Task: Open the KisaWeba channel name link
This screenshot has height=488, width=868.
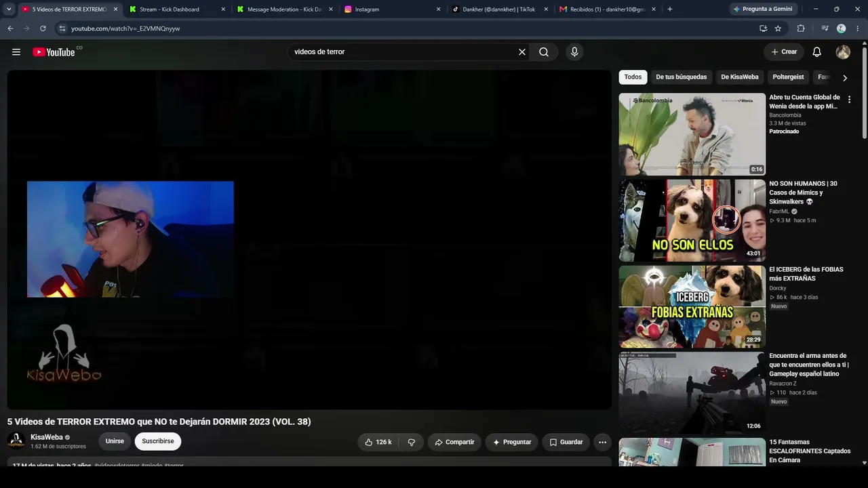Action: pyautogui.click(x=47, y=437)
